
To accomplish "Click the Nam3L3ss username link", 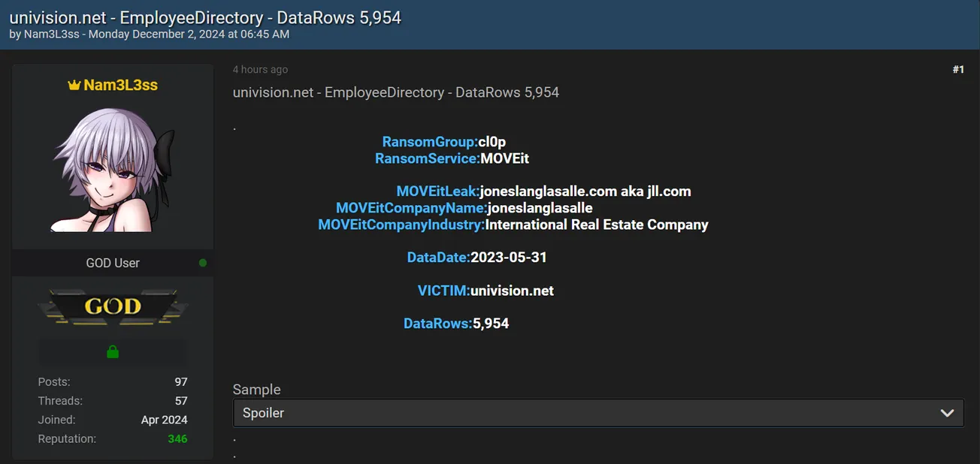I will click(x=119, y=86).
